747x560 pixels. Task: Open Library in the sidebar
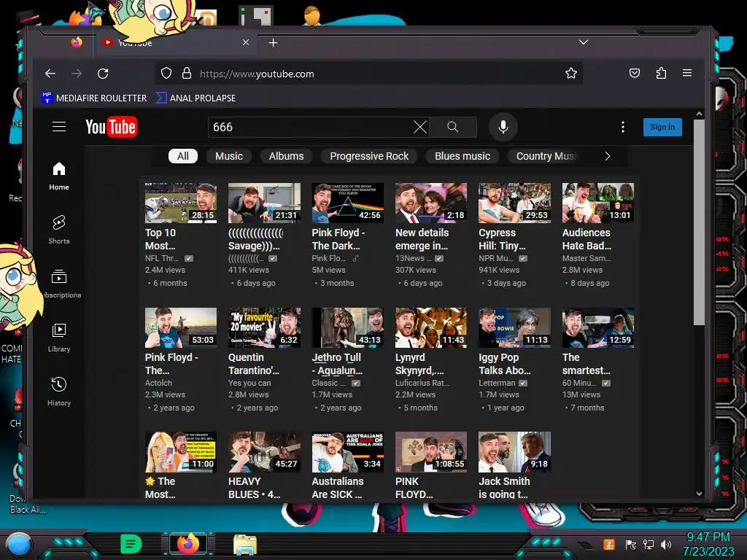pos(59,338)
